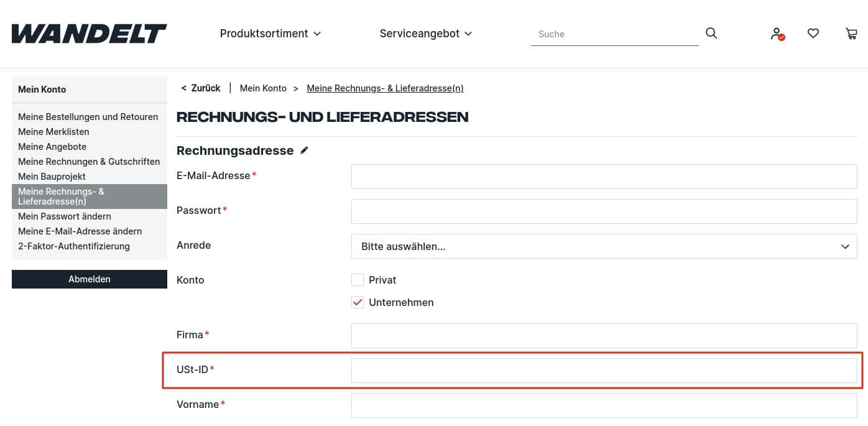
Task: Expand the Serviceangebot menu
Action: 426,34
